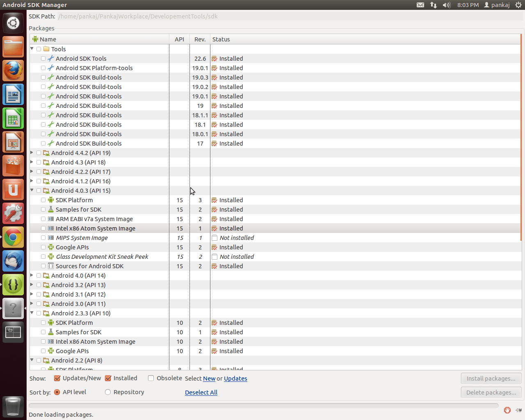Click the Status column header
Image resolution: width=525 pixels, height=420 pixels.
[365, 39]
